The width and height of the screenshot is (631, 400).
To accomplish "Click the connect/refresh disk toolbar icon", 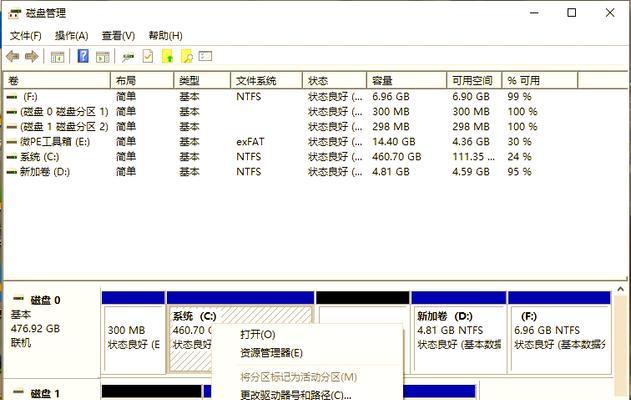I will pos(128,57).
